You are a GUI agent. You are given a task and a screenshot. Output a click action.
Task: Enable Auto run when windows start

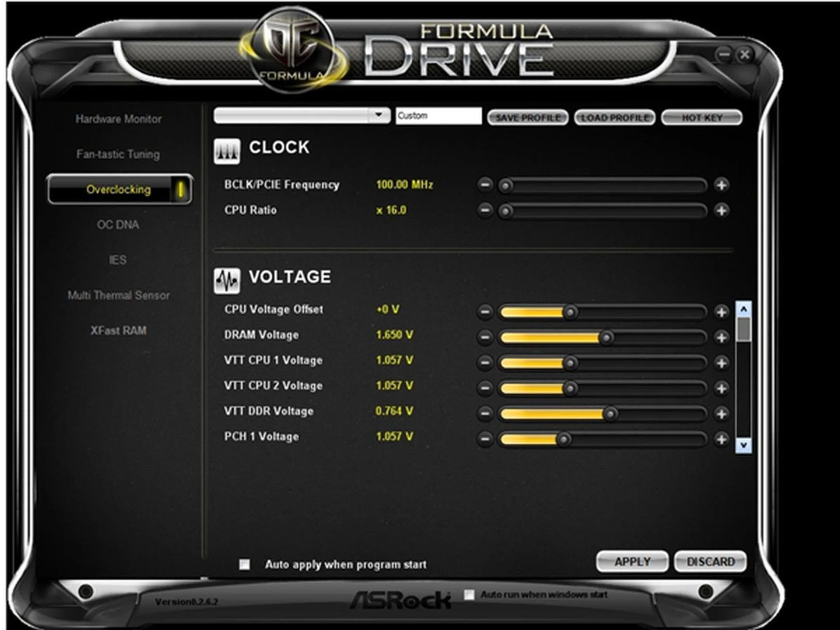click(469, 594)
